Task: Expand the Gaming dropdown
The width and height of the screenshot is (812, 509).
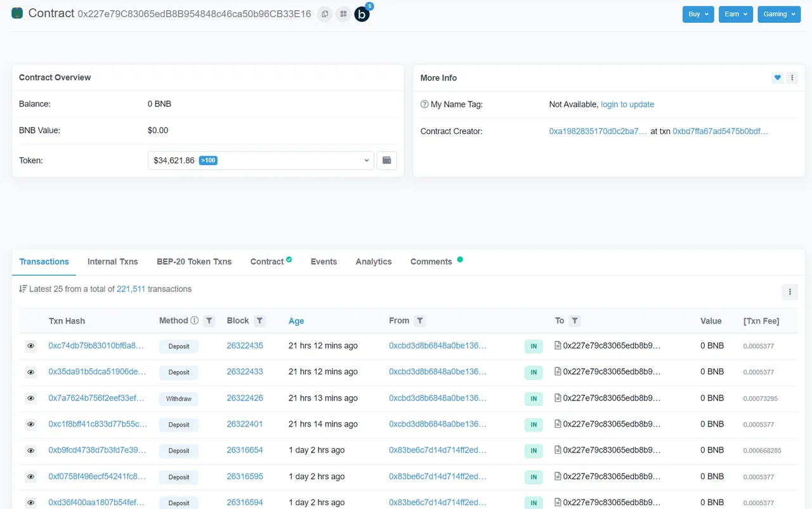Action: click(779, 14)
